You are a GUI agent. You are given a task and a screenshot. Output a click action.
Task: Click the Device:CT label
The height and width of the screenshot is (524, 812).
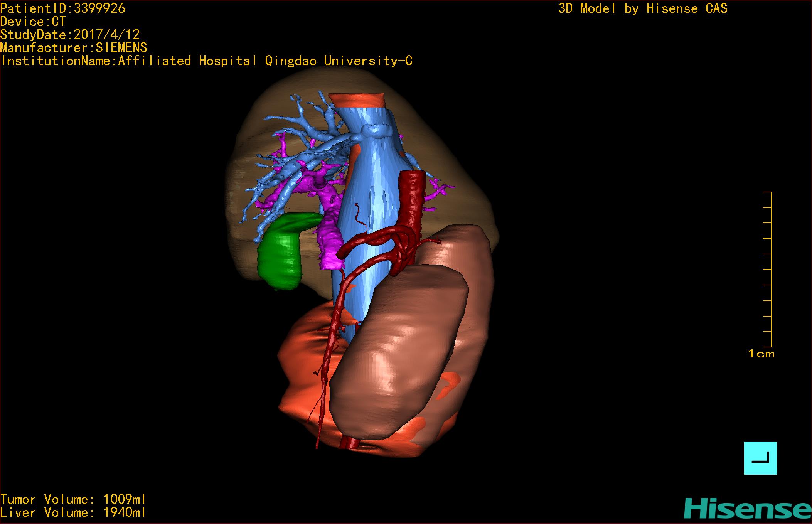tap(33, 22)
